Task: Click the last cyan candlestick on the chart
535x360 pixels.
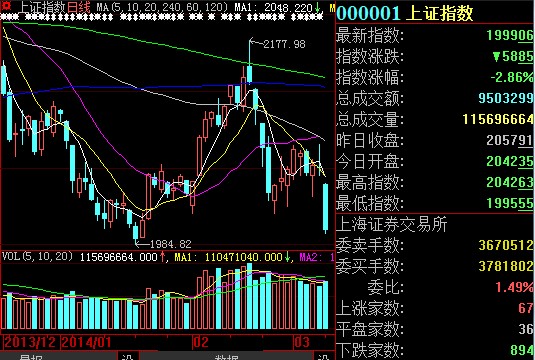Action: click(x=326, y=208)
